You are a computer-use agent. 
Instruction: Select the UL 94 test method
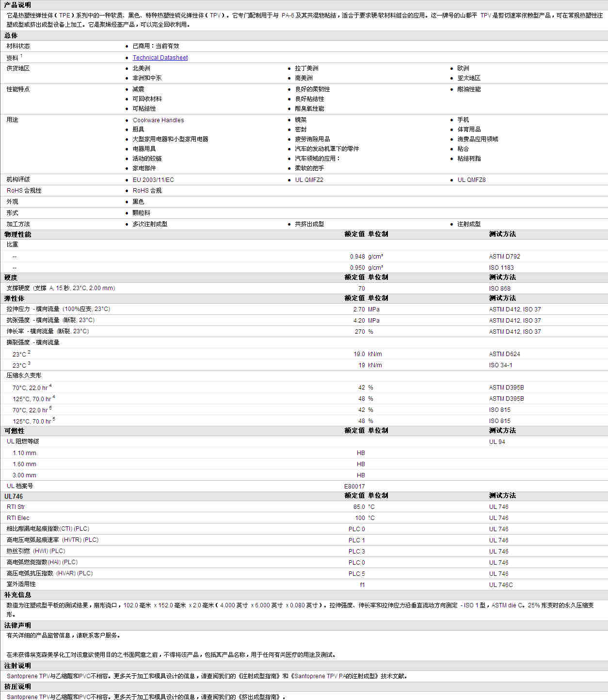(x=497, y=442)
